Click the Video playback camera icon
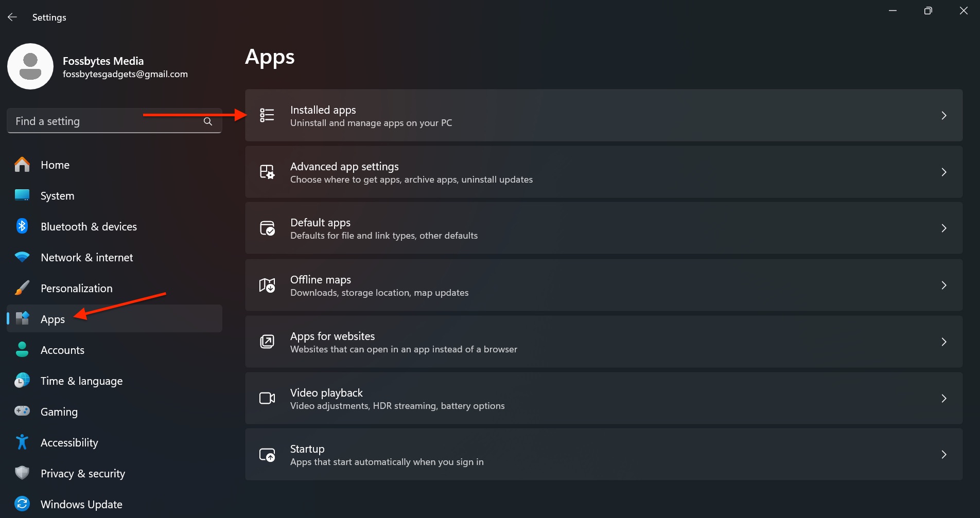Screen dimensions: 980x518 [267, 398]
